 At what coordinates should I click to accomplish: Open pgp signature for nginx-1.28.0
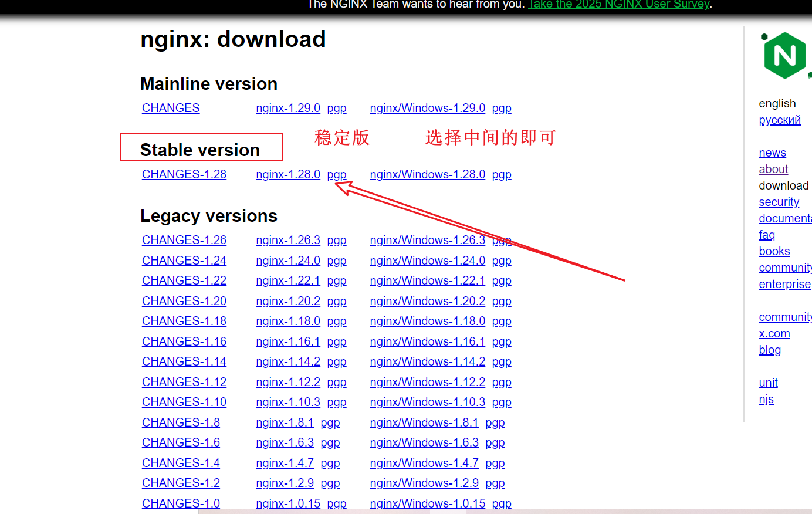tap(337, 174)
